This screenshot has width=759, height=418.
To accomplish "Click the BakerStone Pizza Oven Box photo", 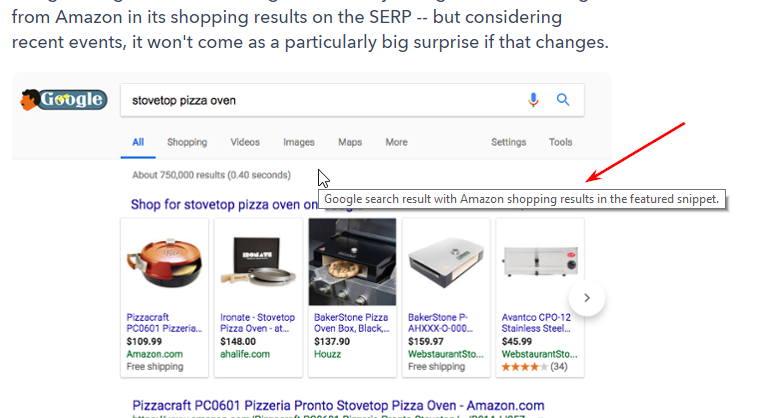I will pos(352,262).
